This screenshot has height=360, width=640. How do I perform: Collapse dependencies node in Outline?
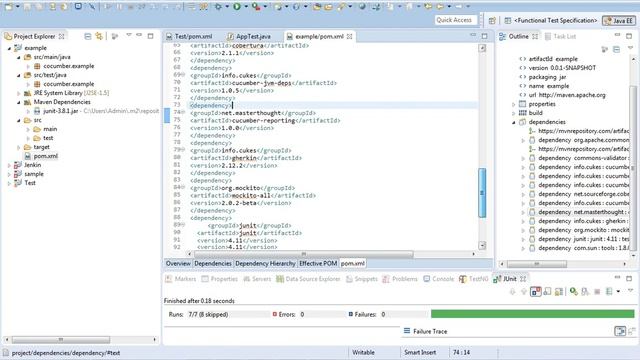point(514,122)
